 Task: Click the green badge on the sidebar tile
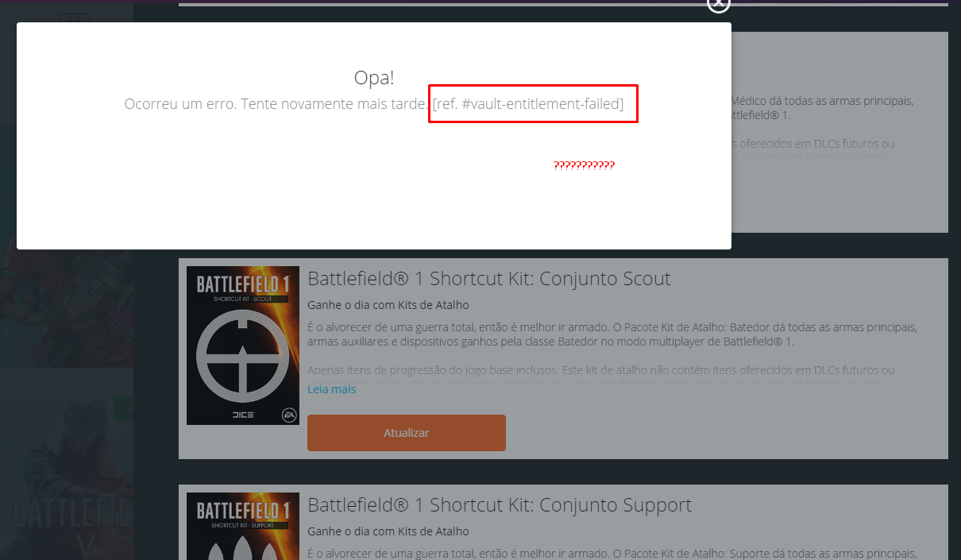(x=124, y=408)
